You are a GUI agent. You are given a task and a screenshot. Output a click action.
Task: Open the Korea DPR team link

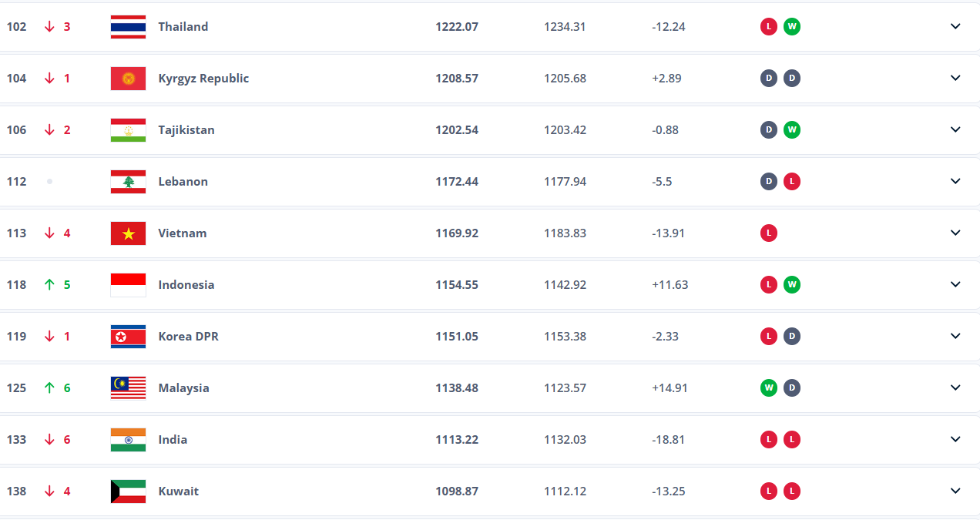point(189,337)
